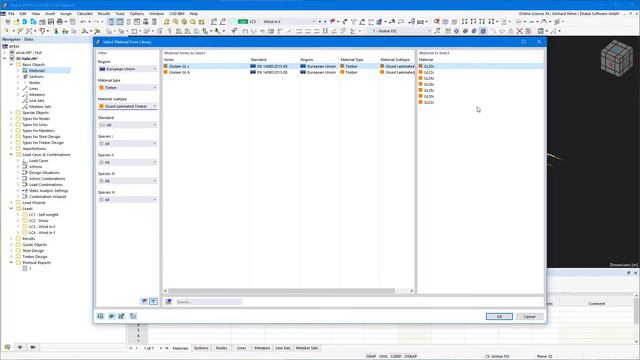Click second icon in dialog bottom-left row
The width and height of the screenshot is (640, 360).
coord(111,316)
